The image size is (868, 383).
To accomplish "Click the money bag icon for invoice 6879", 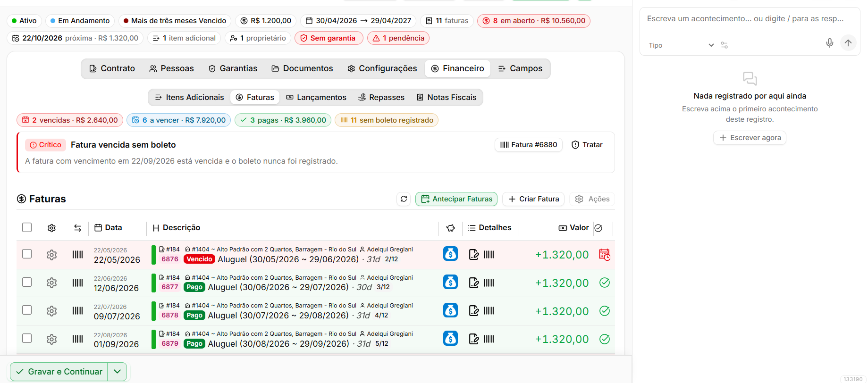I will click(x=450, y=338).
